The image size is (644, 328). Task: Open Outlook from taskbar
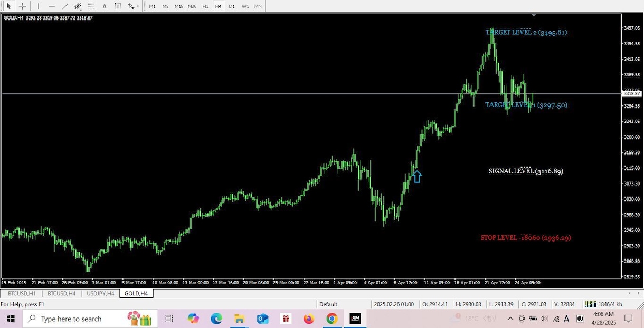263,319
